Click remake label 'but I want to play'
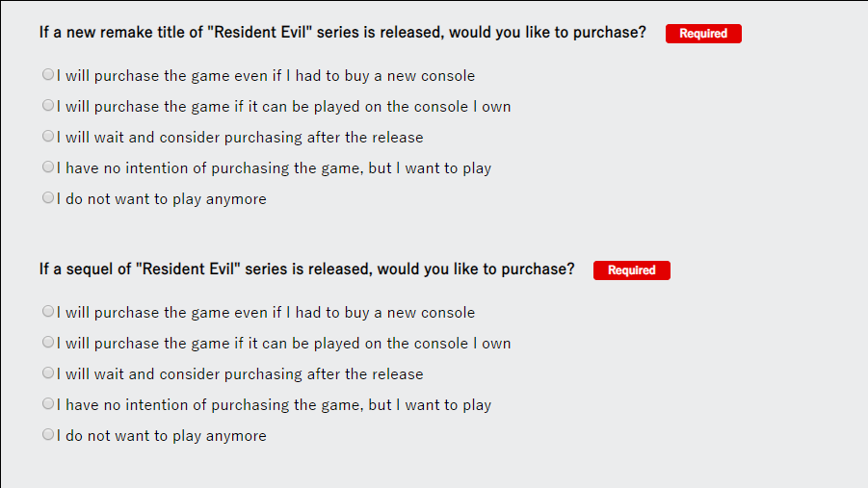 [x=430, y=168]
